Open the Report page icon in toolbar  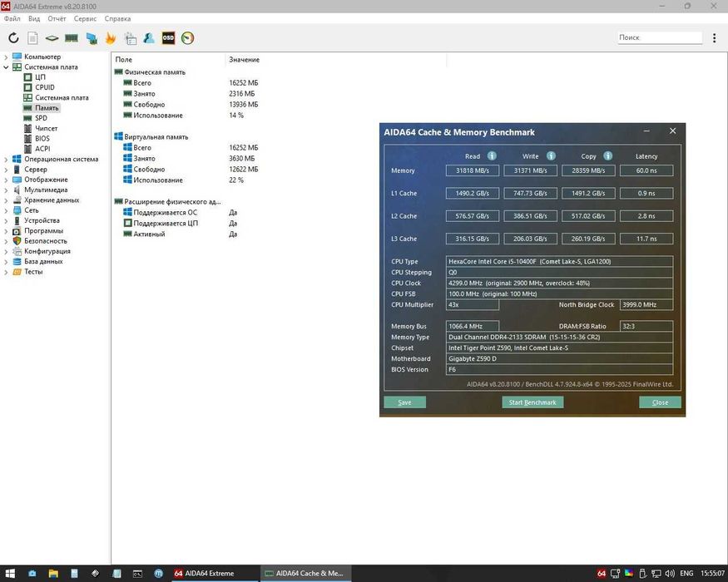point(32,38)
